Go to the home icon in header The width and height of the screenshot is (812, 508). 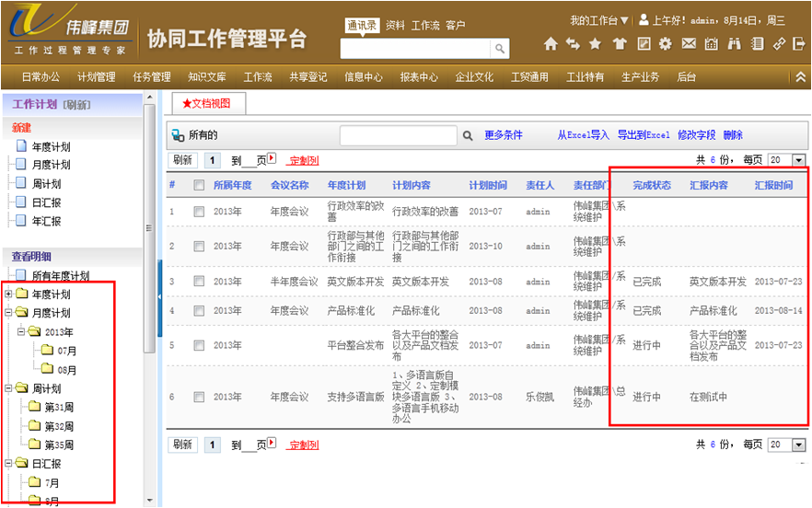[x=551, y=44]
